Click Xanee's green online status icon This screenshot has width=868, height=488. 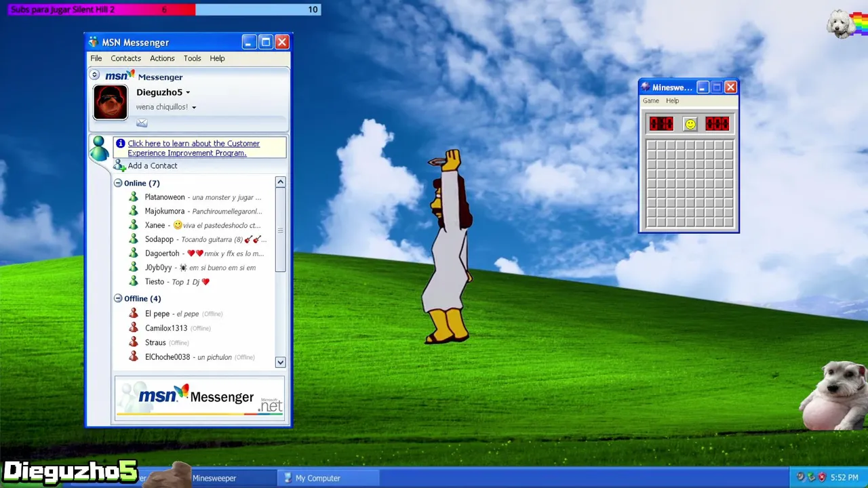click(134, 225)
